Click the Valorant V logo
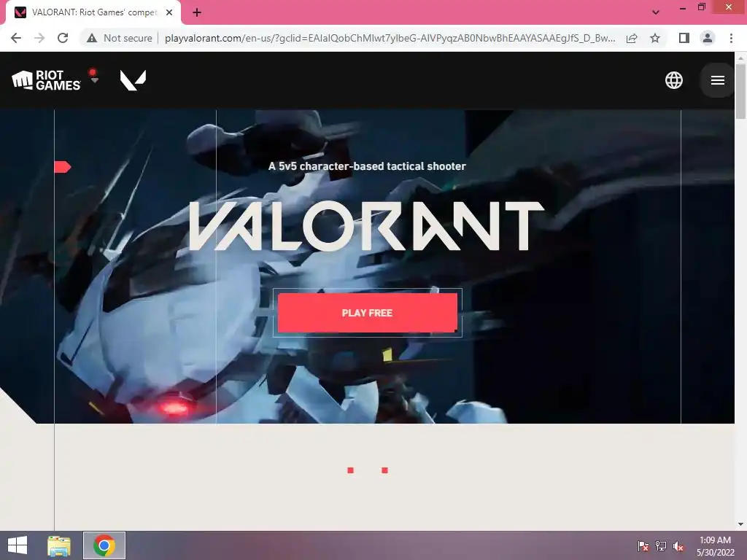 pyautogui.click(x=133, y=80)
